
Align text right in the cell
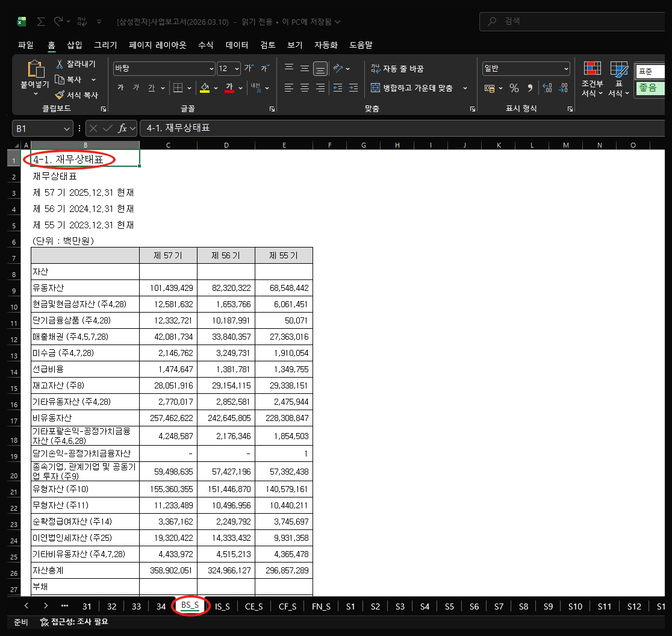point(320,88)
